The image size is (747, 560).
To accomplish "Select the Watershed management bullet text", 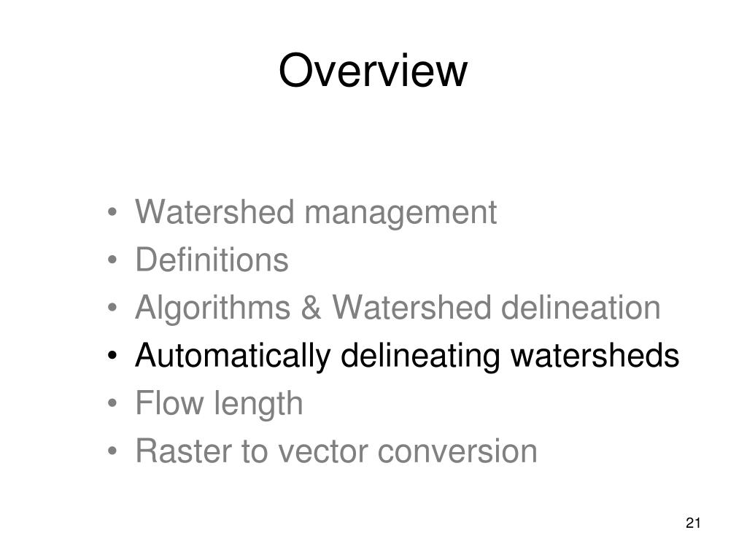I will (x=317, y=212).
